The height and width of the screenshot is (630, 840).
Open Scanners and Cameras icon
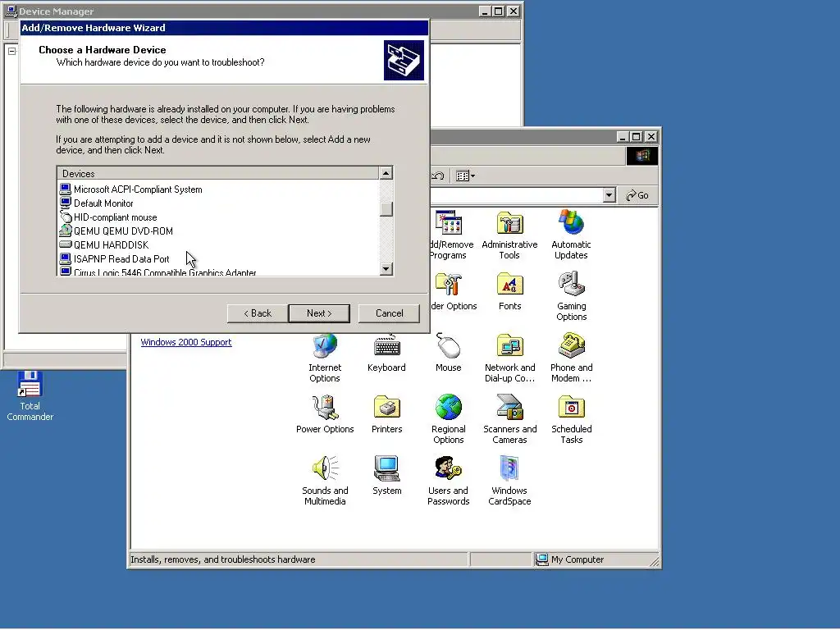(509, 419)
